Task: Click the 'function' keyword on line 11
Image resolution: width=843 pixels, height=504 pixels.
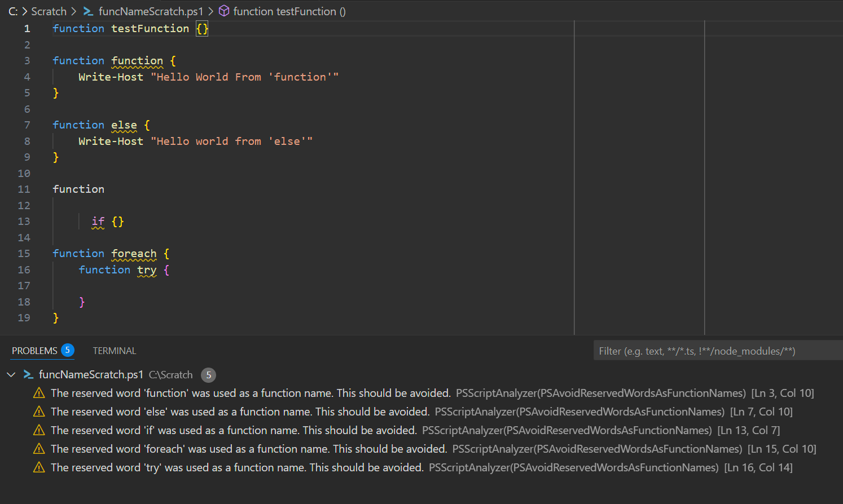Action: pos(78,189)
